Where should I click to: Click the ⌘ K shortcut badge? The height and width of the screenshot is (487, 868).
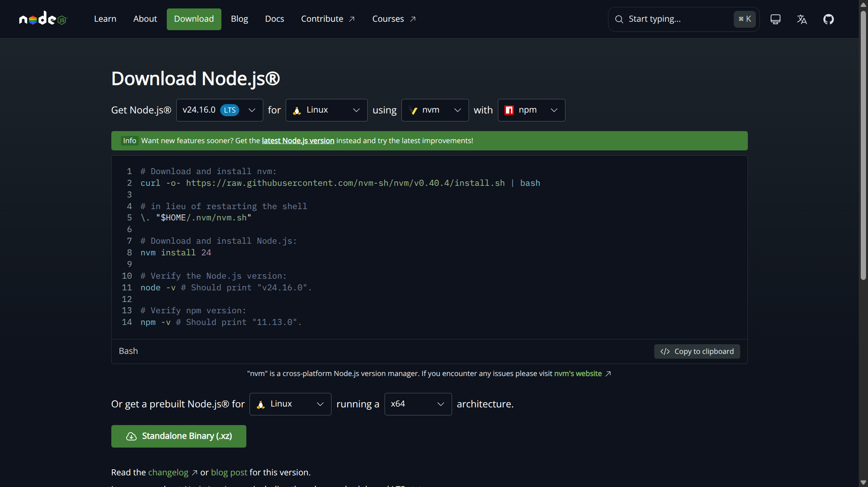(x=745, y=19)
